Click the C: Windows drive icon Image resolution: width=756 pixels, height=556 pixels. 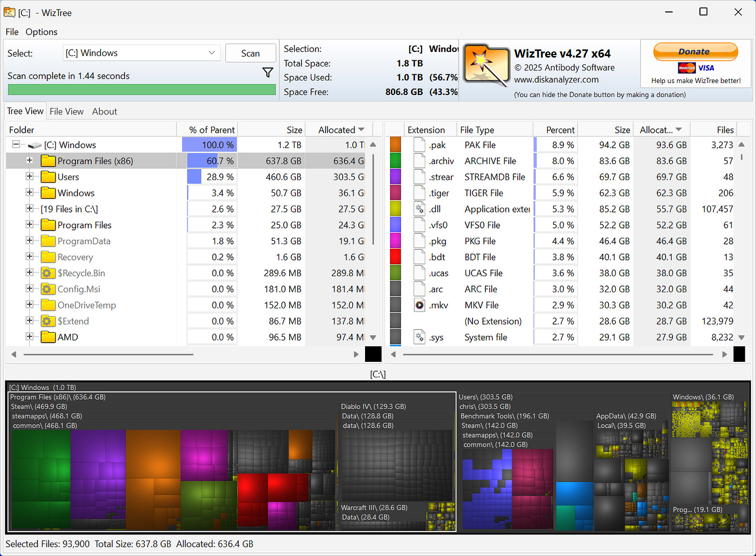point(34,145)
